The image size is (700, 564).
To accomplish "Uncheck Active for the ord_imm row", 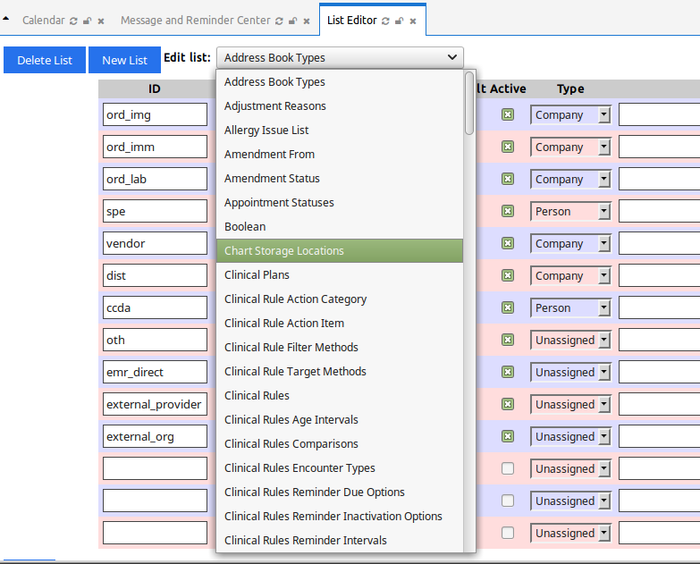I will tap(508, 147).
